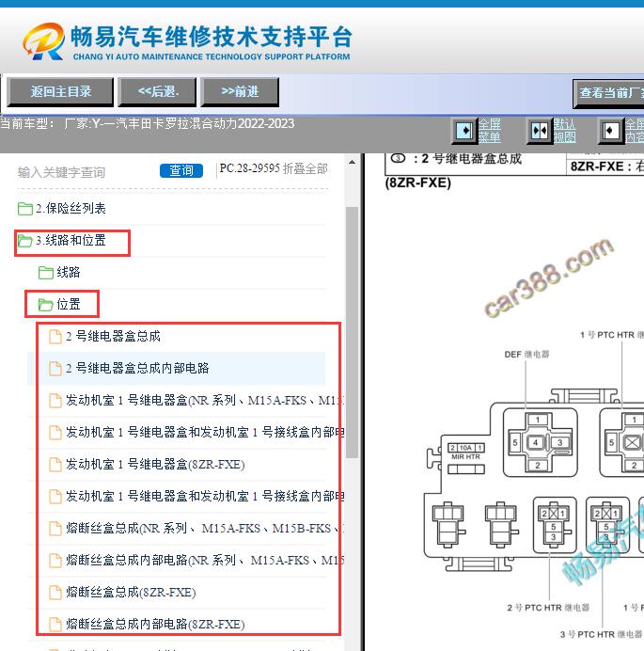Open 熔断丝盒总成内部电路(NR 系列 document
Image resolution: width=644 pixels, height=651 pixels.
pos(205,560)
